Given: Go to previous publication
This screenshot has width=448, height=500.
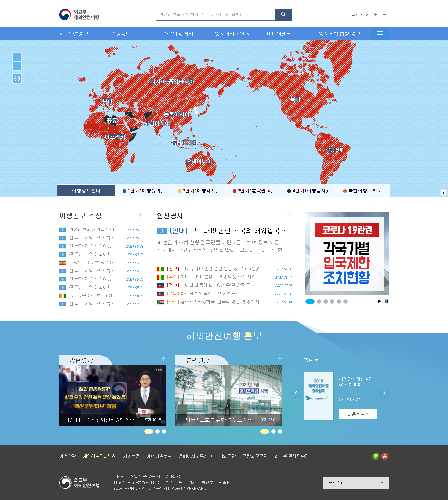Looking at the screenshot, I should (x=296, y=393).
